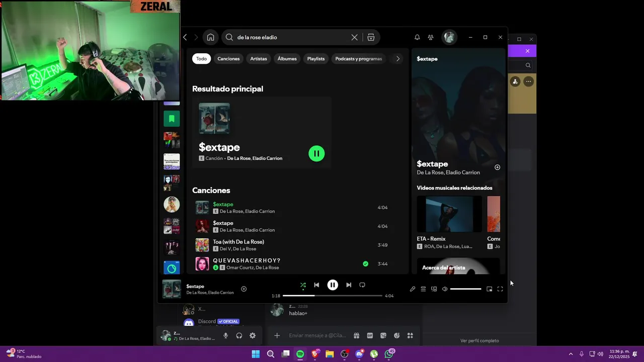Open the miniplayer icon

(489, 289)
